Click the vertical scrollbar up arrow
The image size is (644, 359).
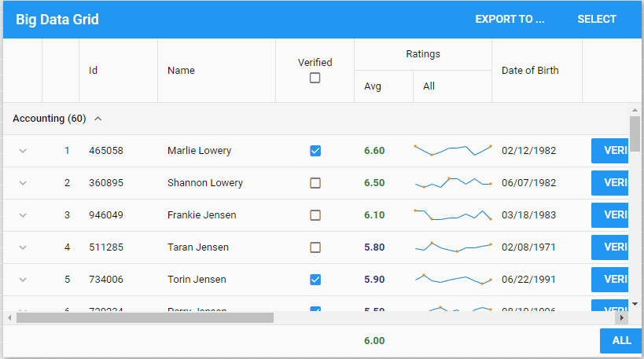[635, 110]
